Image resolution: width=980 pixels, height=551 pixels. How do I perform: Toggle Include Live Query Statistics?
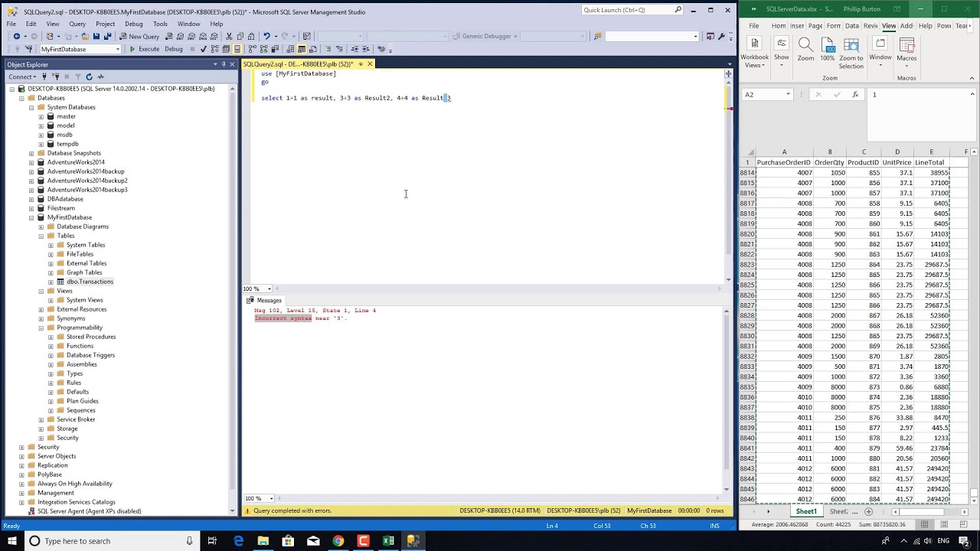[x=263, y=49]
